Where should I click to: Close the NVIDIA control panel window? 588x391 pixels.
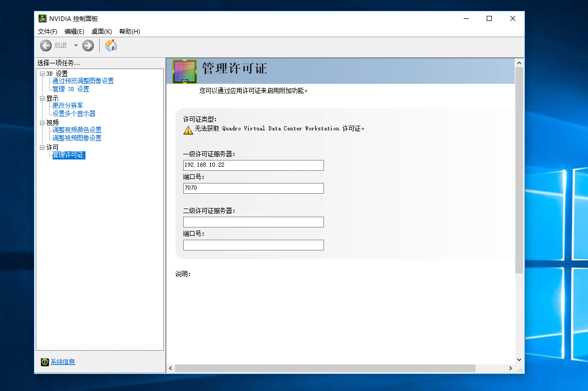tap(513, 18)
